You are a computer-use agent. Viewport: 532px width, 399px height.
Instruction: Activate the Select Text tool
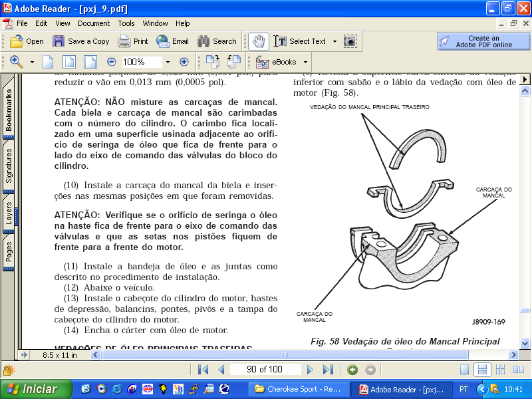pyautogui.click(x=300, y=41)
